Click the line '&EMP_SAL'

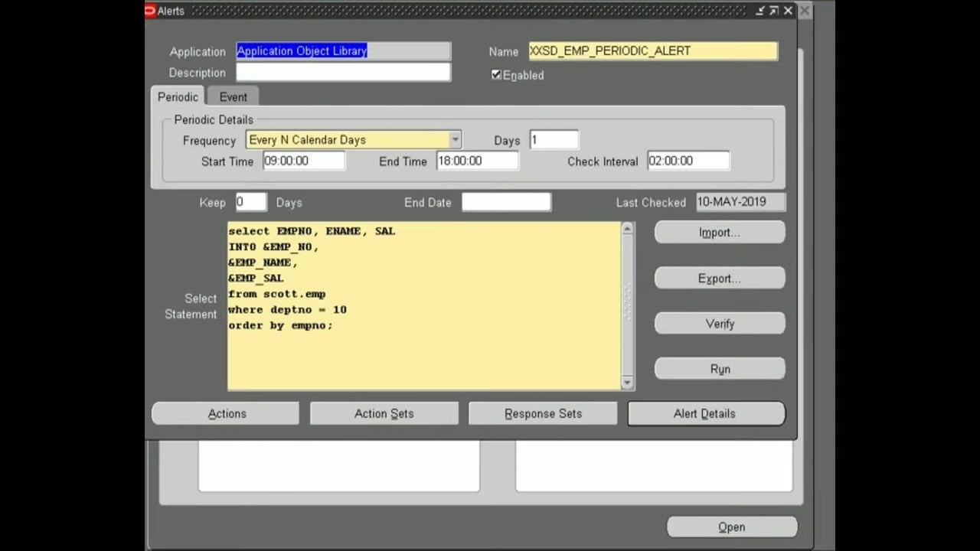point(256,279)
